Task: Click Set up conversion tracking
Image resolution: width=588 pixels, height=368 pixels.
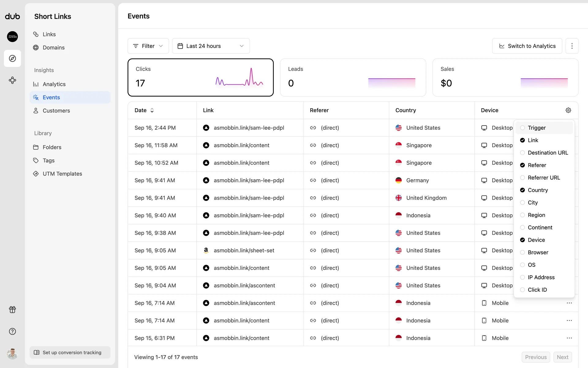Action: (x=70, y=352)
